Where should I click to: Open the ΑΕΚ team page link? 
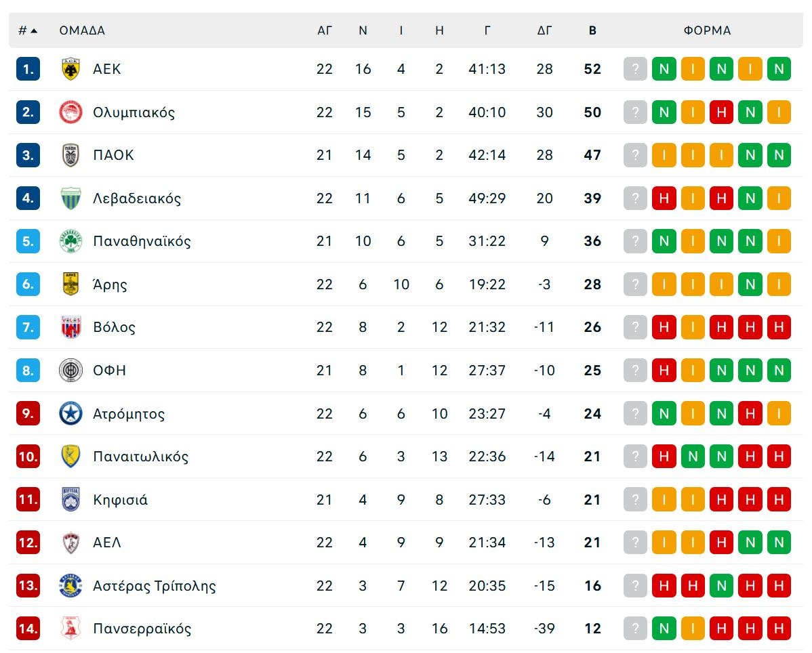coord(107,68)
